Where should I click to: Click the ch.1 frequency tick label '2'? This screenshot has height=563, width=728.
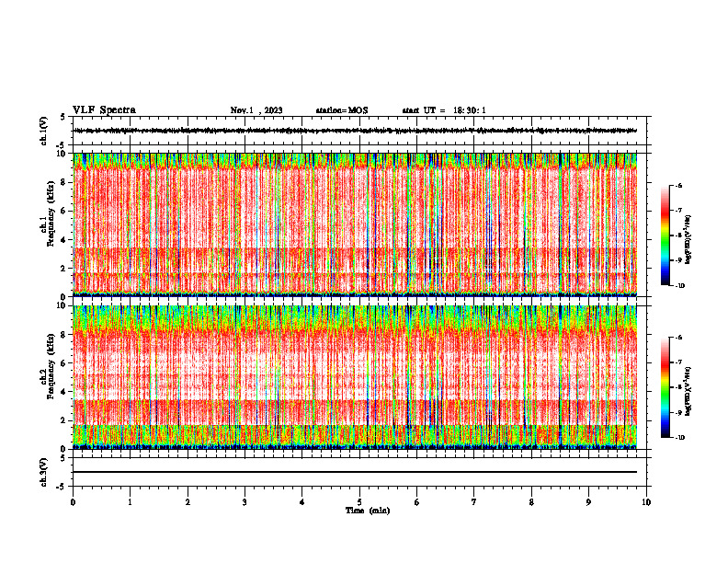click(x=63, y=268)
